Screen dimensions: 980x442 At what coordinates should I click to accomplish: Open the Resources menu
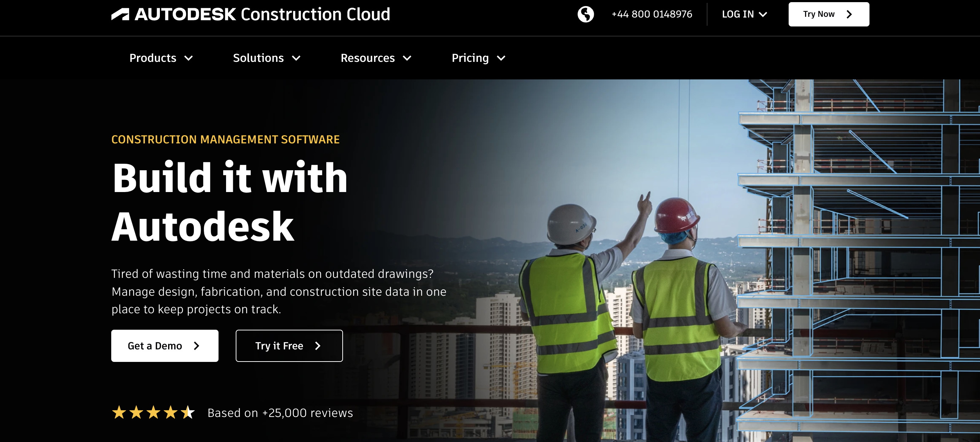click(376, 58)
